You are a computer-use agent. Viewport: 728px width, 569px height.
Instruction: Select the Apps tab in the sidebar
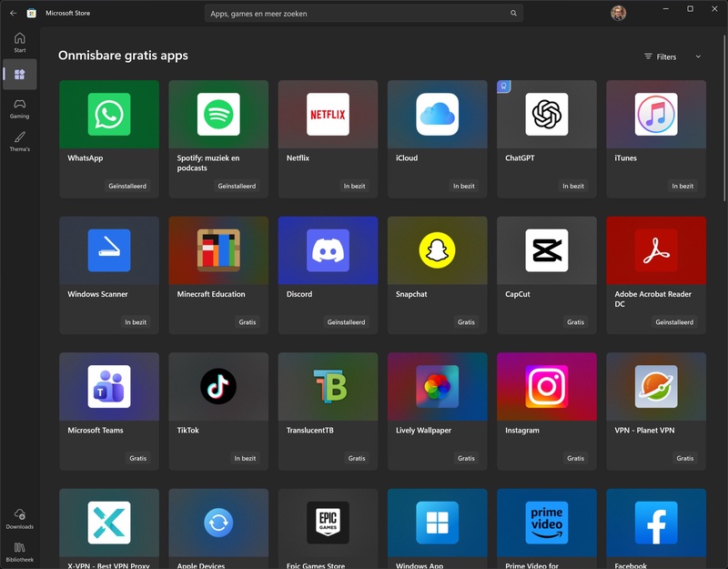tap(19, 72)
